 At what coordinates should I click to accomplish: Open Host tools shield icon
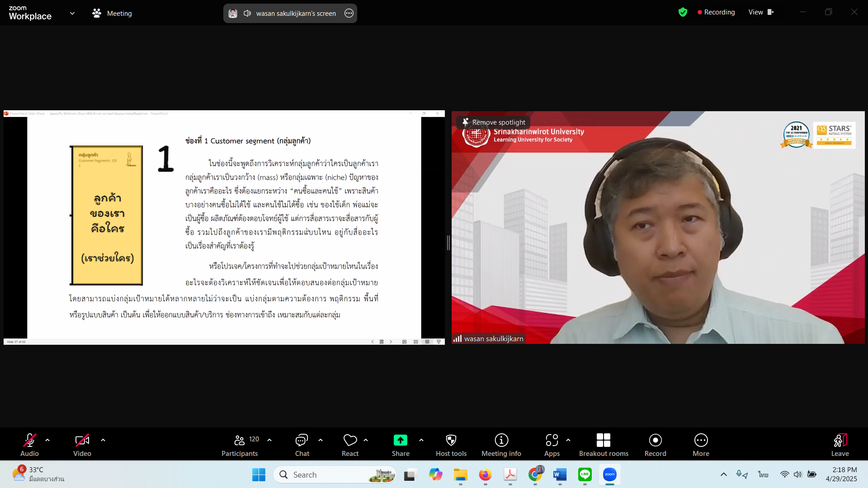pyautogui.click(x=451, y=440)
